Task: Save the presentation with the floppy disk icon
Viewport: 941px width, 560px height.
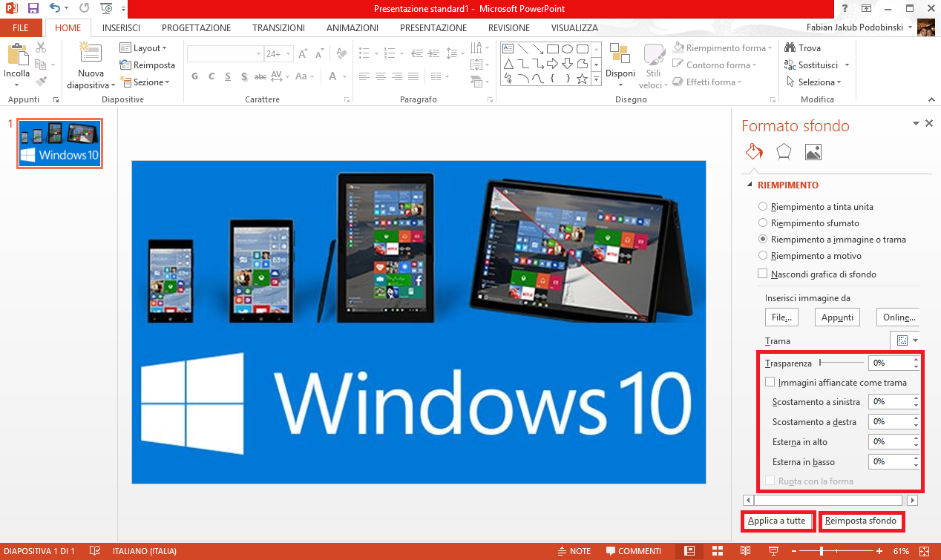Action: 33,8
